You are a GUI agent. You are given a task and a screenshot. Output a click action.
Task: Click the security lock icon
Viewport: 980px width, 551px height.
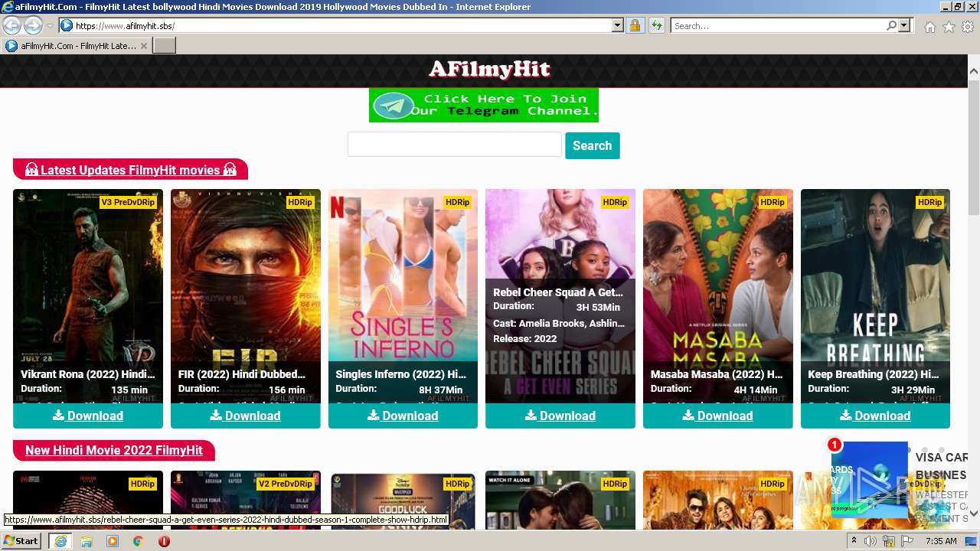coord(635,25)
